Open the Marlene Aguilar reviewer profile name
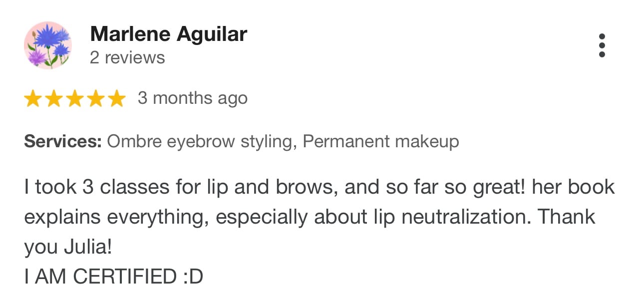 pos(169,34)
